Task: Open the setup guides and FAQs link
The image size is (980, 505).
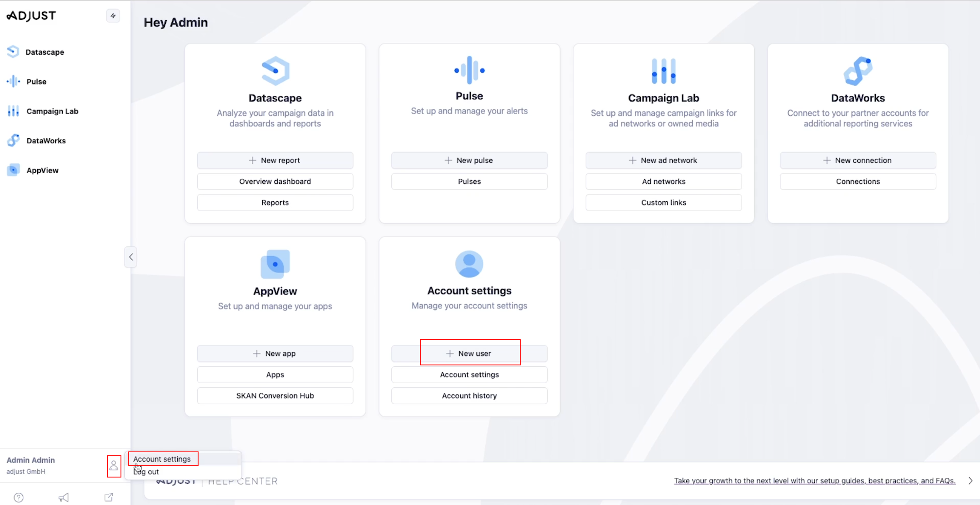Action: (814, 481)
